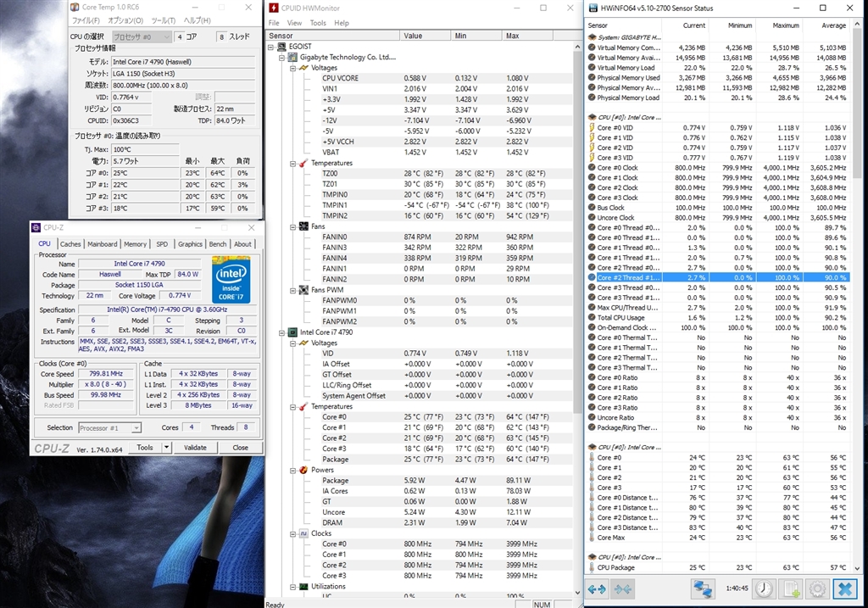The width and height of the screenshot is (868, 608).
Task: Switch to the Mainboard tab in CPU-Z
Action: point(103,244)
